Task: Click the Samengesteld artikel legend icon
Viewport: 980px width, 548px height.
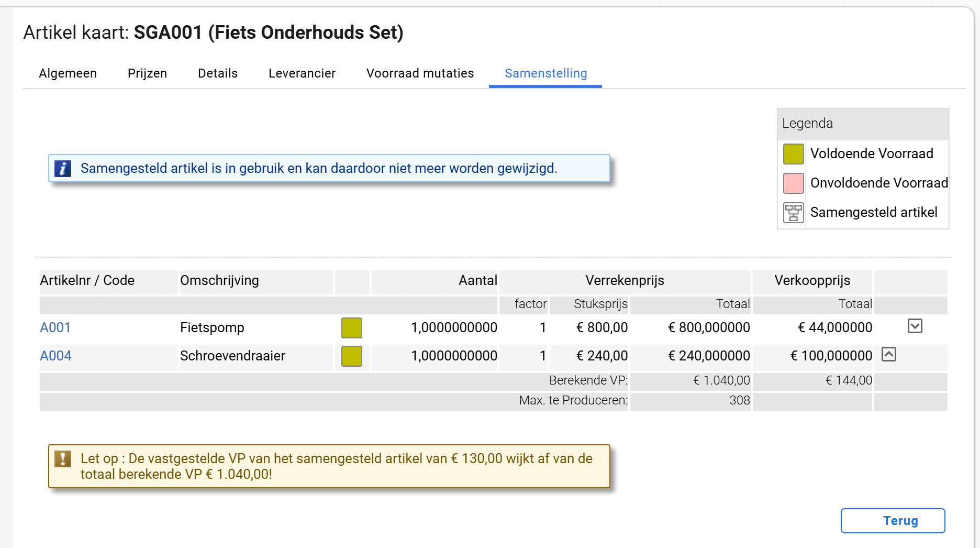Action: pos(793,213)
